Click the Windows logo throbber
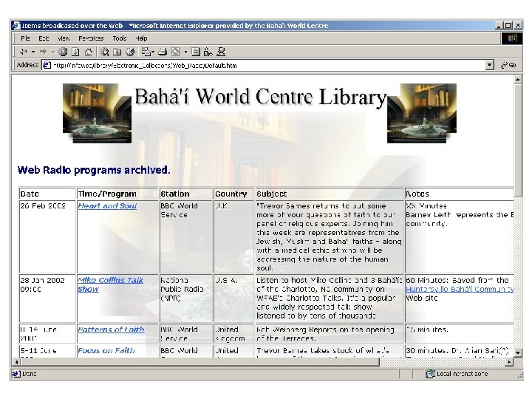The height and width of the screenshot is (399, 532). click(x=512, y=38)
